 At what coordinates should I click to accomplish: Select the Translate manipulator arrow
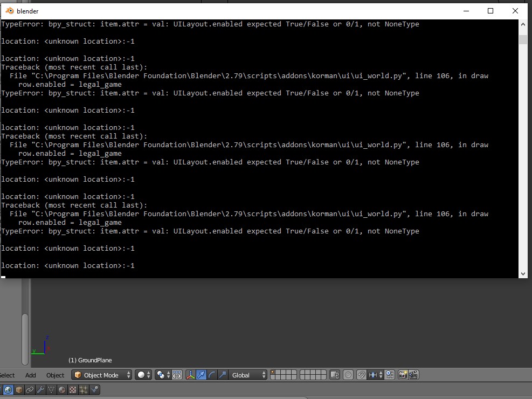201,375
